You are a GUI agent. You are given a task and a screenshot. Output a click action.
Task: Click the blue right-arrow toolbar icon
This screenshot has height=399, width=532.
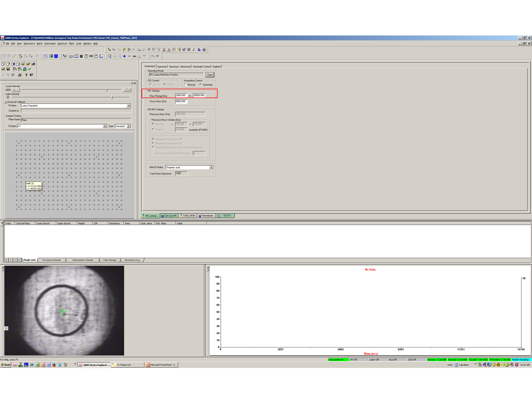pos(199,49)
